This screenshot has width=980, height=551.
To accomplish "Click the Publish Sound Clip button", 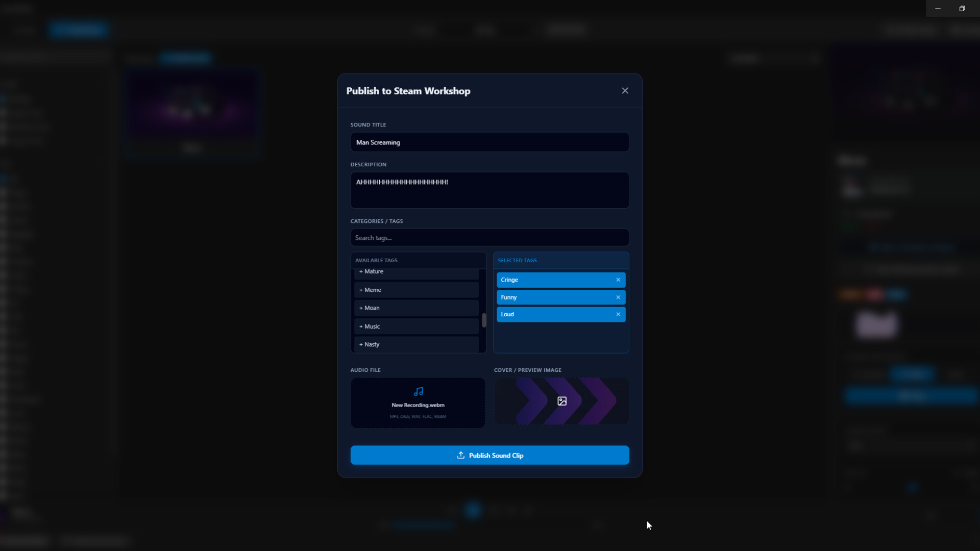I will click(489, 455).
